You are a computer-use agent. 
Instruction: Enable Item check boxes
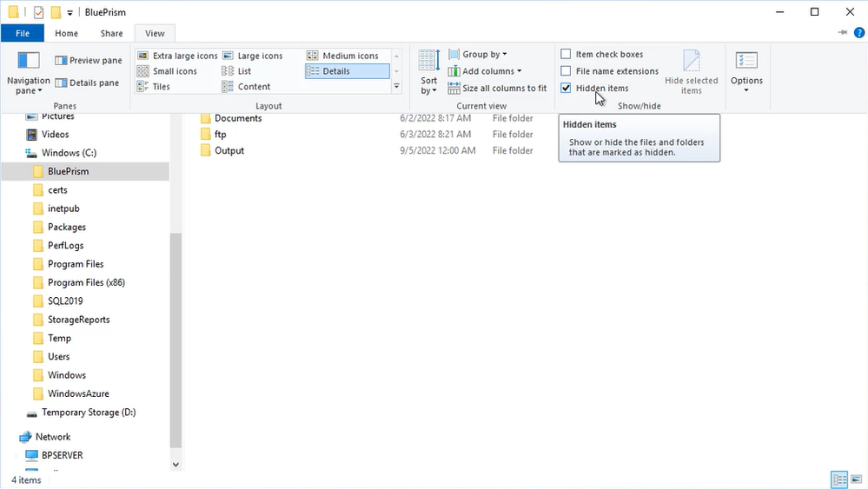coord(566,54)
